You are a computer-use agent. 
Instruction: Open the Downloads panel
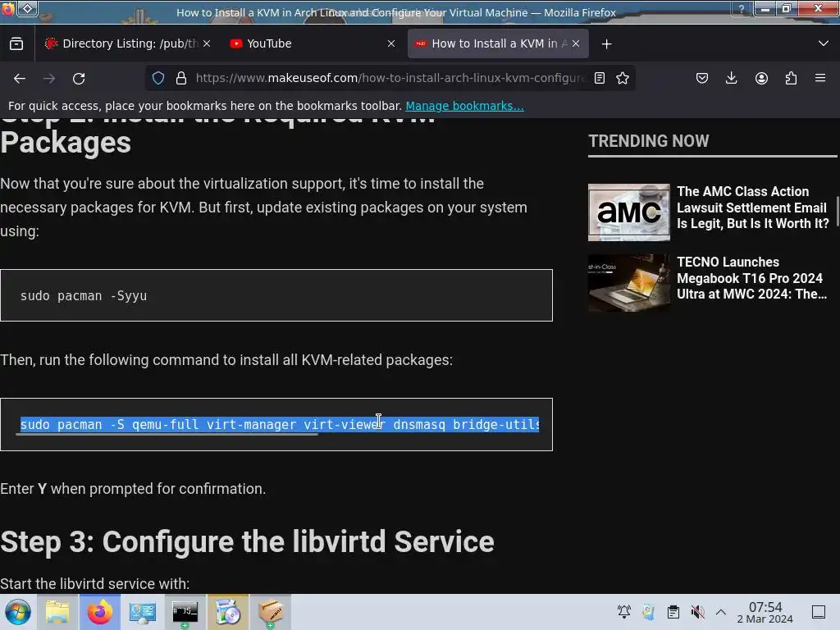(731, 78)
